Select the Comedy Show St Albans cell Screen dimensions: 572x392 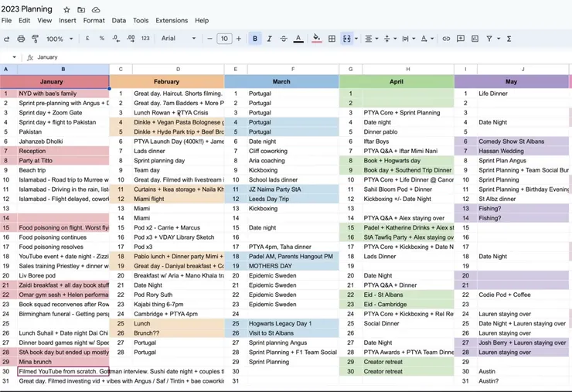523,141
